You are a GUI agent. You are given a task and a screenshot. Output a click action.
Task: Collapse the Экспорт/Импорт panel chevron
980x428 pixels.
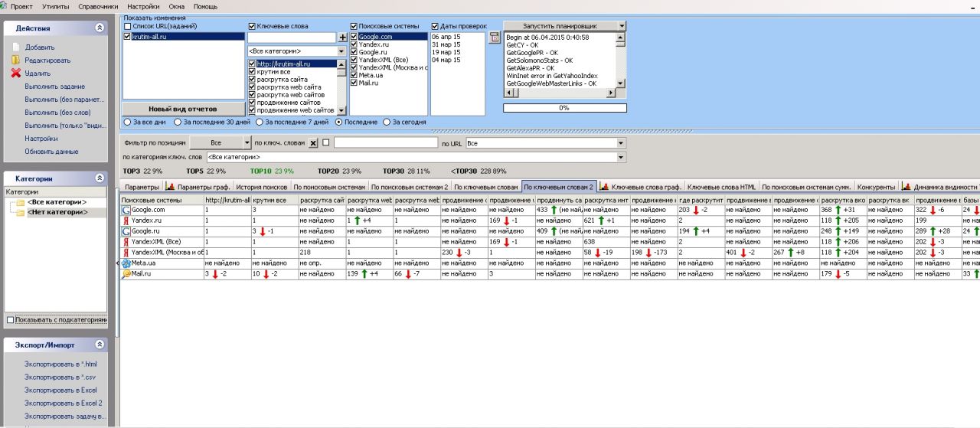point(100,345)
